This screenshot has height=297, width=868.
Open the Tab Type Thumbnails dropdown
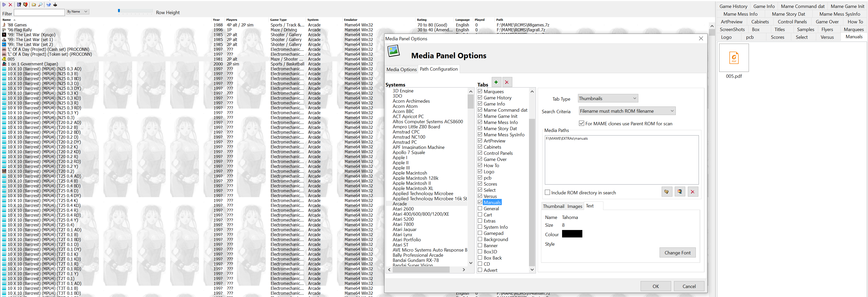click(x=607, y=98)
